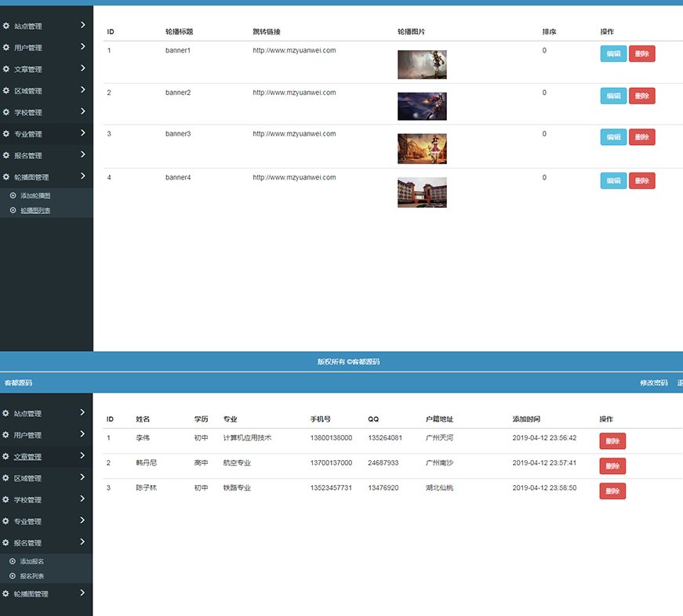Image resolution: width=683 pixels, height=616 pixels.
Task: Click the gear icon for 站点管理 in upper sidebar
Action: click(6, 26)
